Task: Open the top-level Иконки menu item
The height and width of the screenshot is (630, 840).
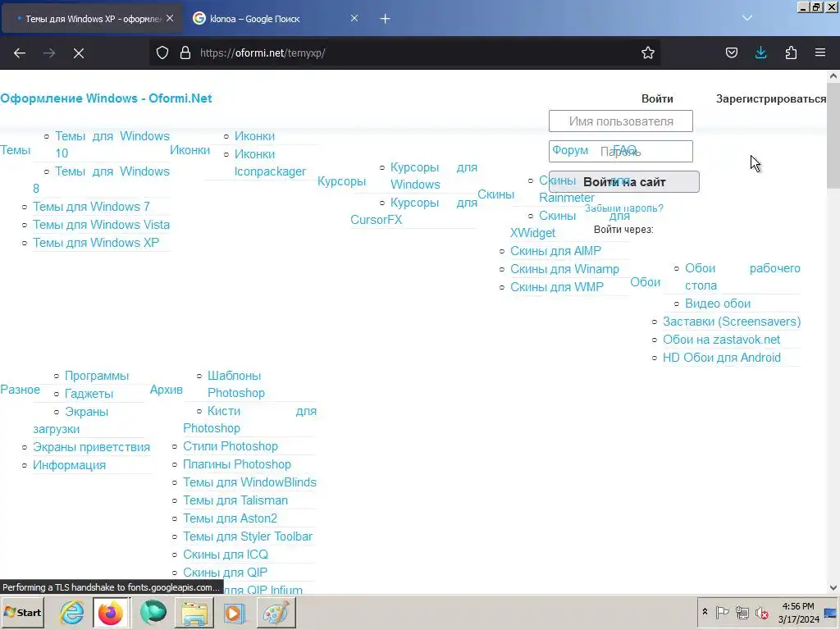Action: 189,150
